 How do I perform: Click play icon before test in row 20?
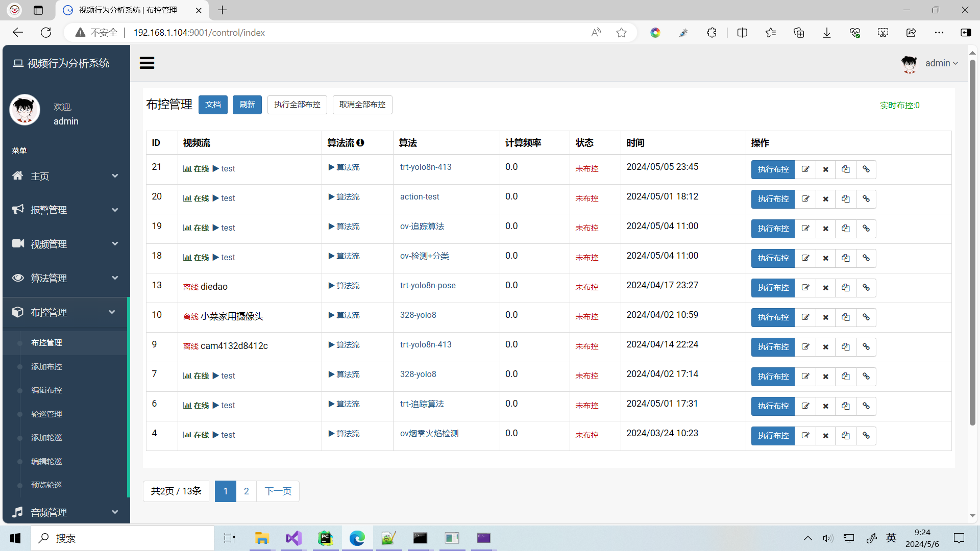[215, 198]
